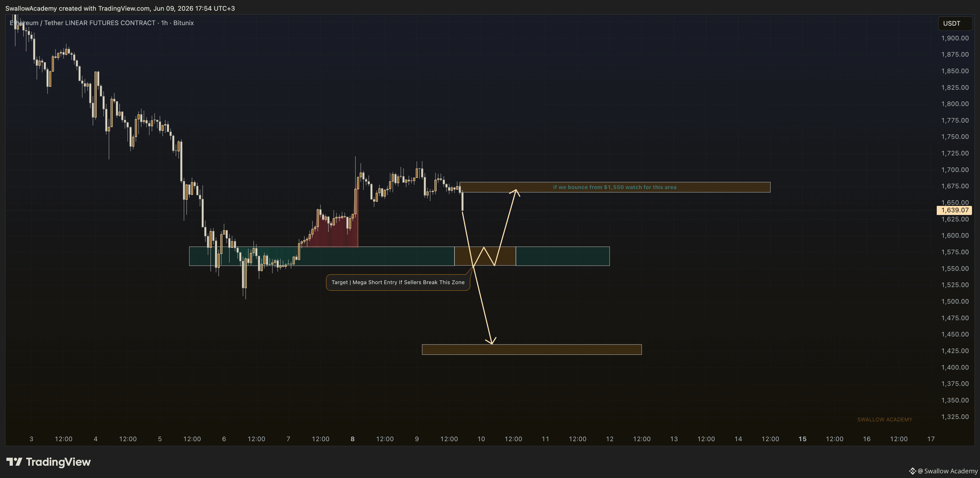Click the 1,475.00 price axis label
The height and width of the screenshot is (478, 980).
click(955, 318)
